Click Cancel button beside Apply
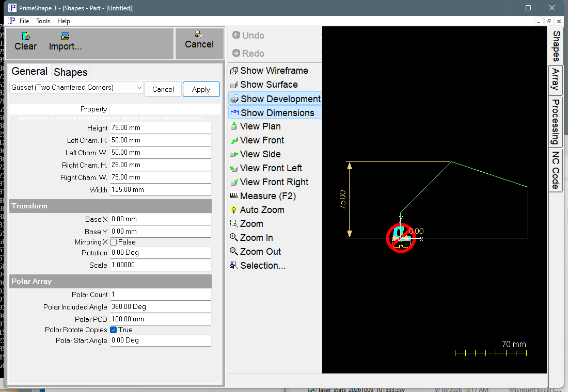The height and width of the screenshot is (392, 568). coord(163,89)
